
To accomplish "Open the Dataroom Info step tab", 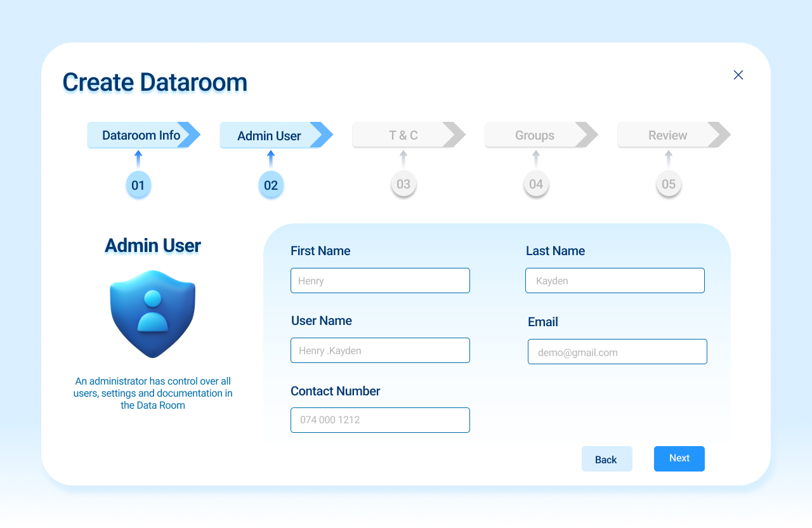I will coord(144,135).
